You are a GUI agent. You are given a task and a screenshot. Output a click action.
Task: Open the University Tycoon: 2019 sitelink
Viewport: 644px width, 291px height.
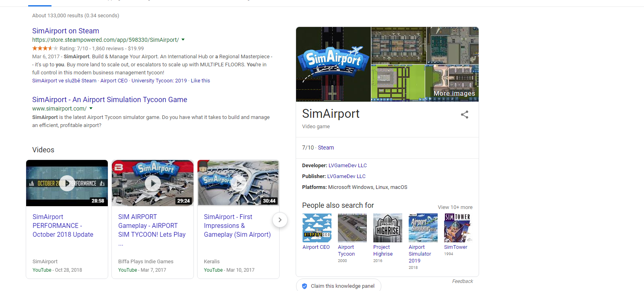pos(159,81)
